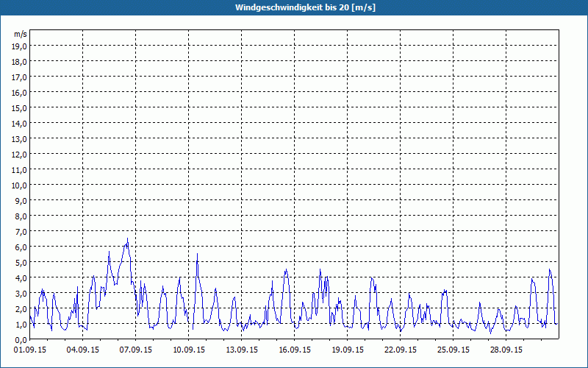Click the 10,0 y-axis label
The height and width of the screenshot is (368, 588).
point(19,185)
